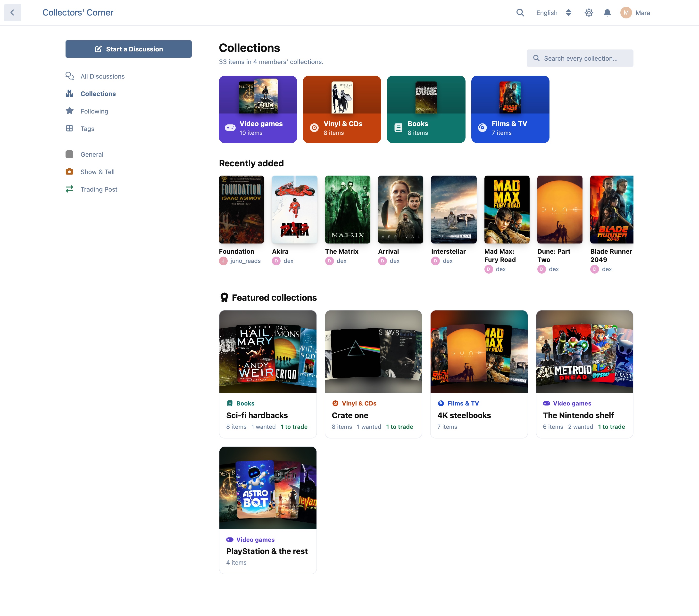
Task: Go to All Discussions
Action: 103,76
